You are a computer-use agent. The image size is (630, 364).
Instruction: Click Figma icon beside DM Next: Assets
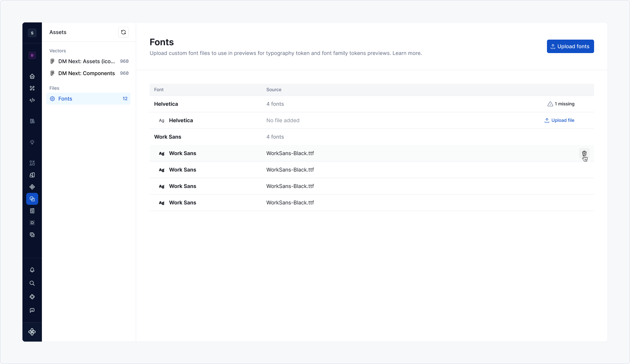tap(52, 61)
